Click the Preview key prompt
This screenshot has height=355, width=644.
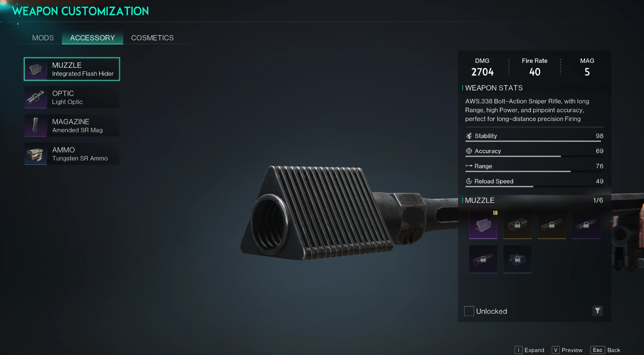click(567, 350)
